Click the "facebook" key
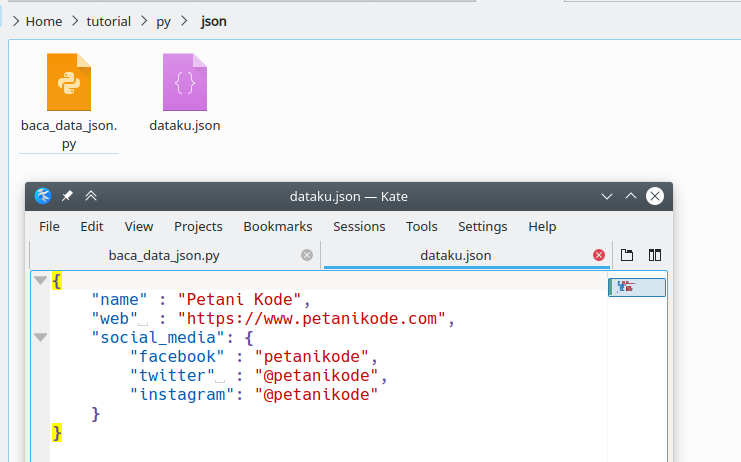The width and height of the screenshot is (741, 462). pos(177,356)
